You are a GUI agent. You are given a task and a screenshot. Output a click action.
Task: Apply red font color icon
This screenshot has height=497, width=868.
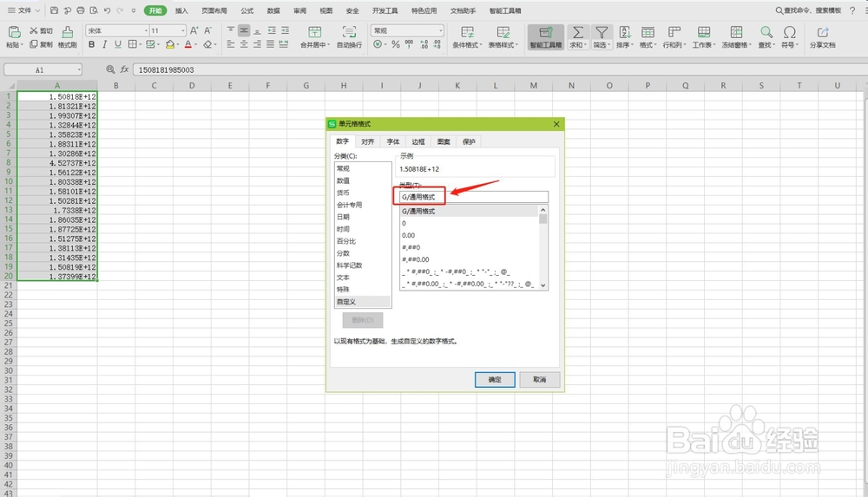click(x=188, y=44)
